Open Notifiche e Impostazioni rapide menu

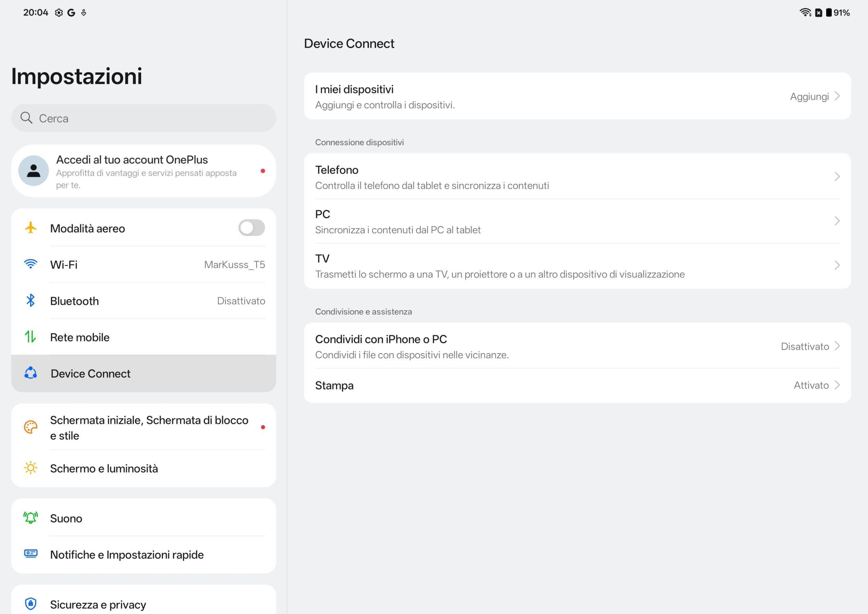click(x=127, y=554)
